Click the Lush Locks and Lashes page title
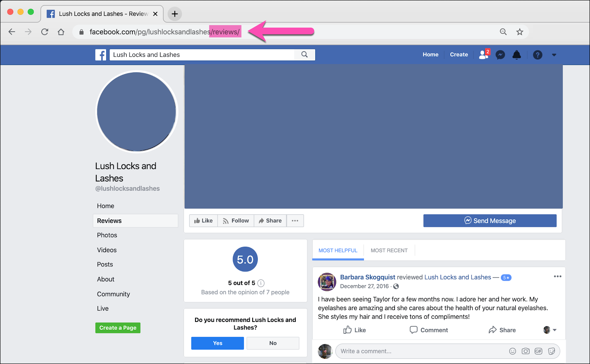 point(126,172)
